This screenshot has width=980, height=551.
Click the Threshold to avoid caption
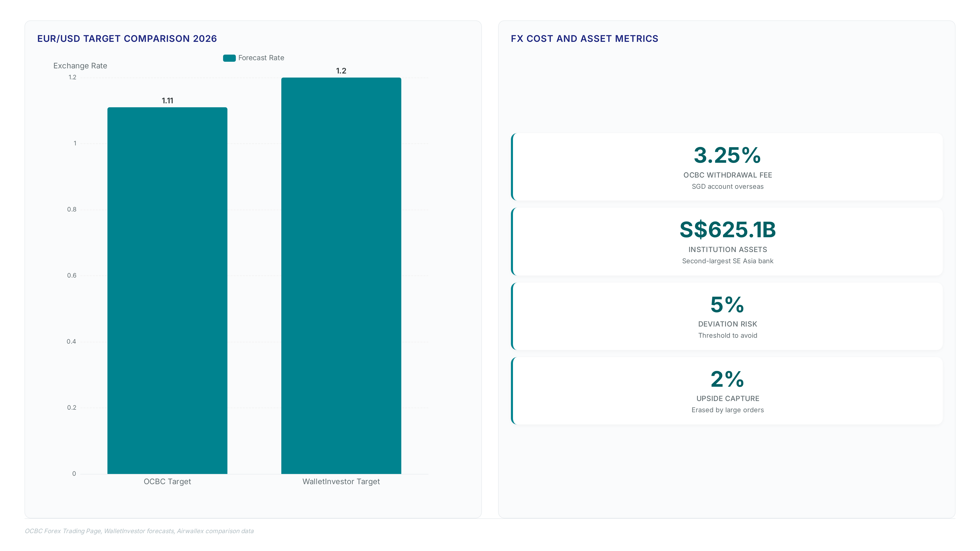(x=727, y=335)
